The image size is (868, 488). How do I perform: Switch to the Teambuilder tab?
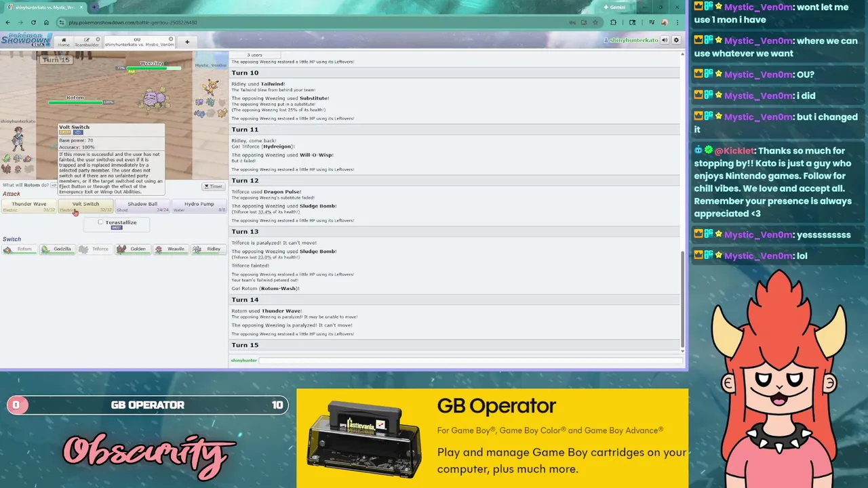pyautogui.click(x=87, y=42)
